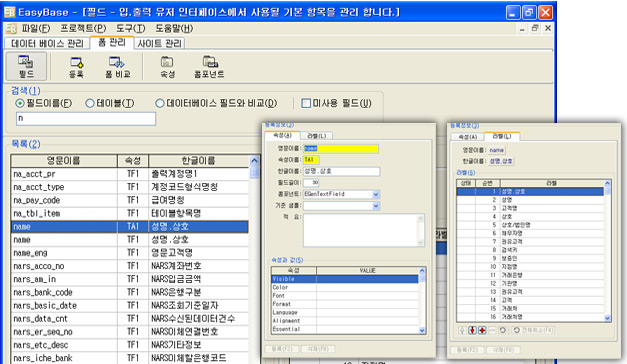627x364 pixels.
Task: Select the na_tbl_item row
Action: 130,214
